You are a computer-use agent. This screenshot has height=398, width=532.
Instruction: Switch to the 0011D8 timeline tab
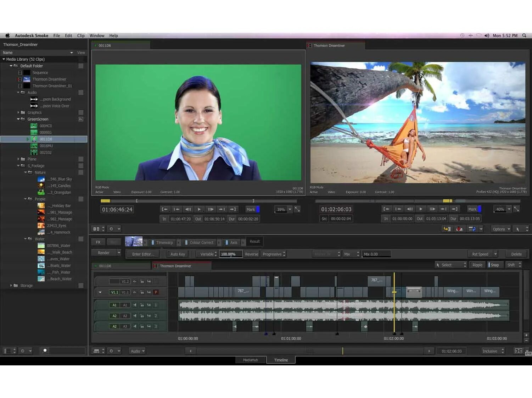tap(122, 266)
